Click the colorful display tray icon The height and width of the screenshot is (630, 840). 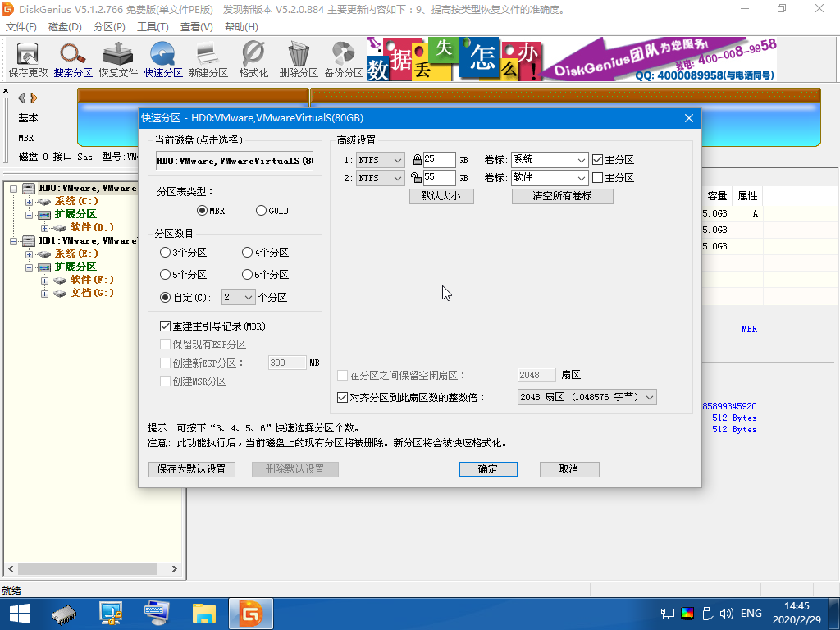pos(687,614)
